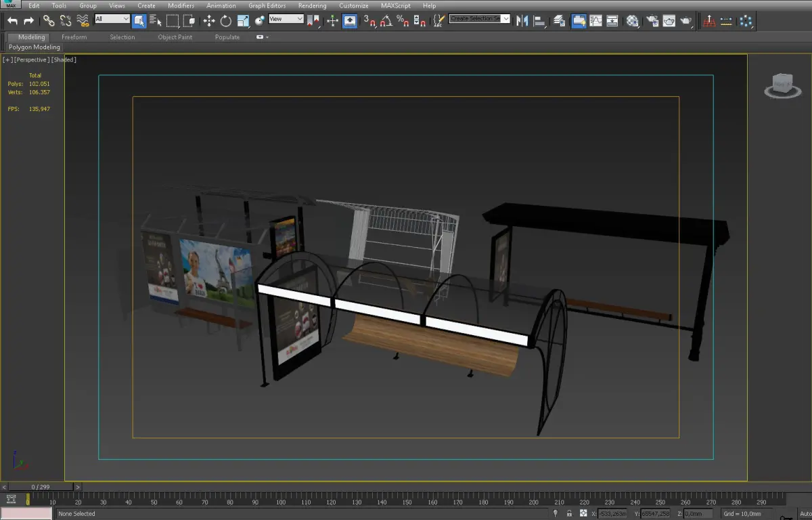Activate the Select and Rotate tool
Viewport: 812px width, 520px height.
pos(226,21)
